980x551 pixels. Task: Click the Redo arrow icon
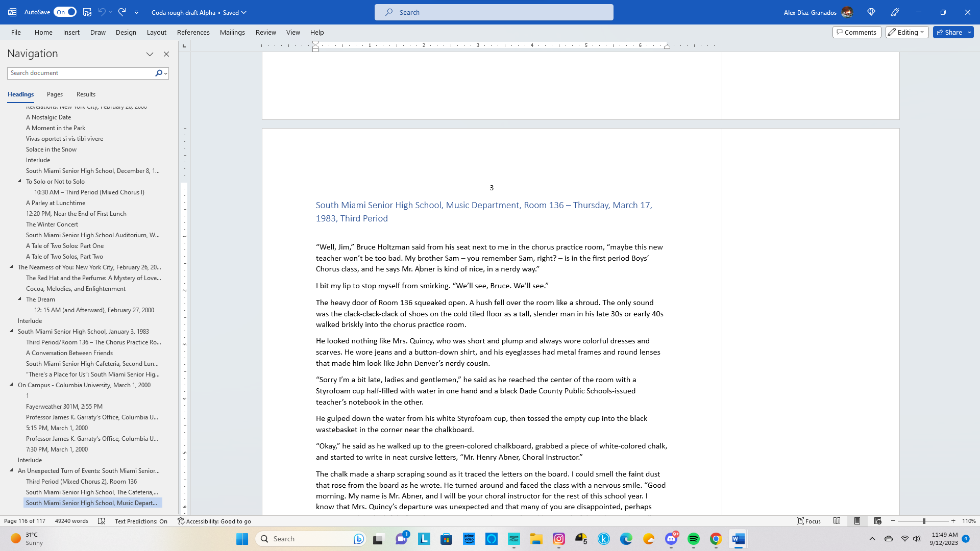coord(121,12)
